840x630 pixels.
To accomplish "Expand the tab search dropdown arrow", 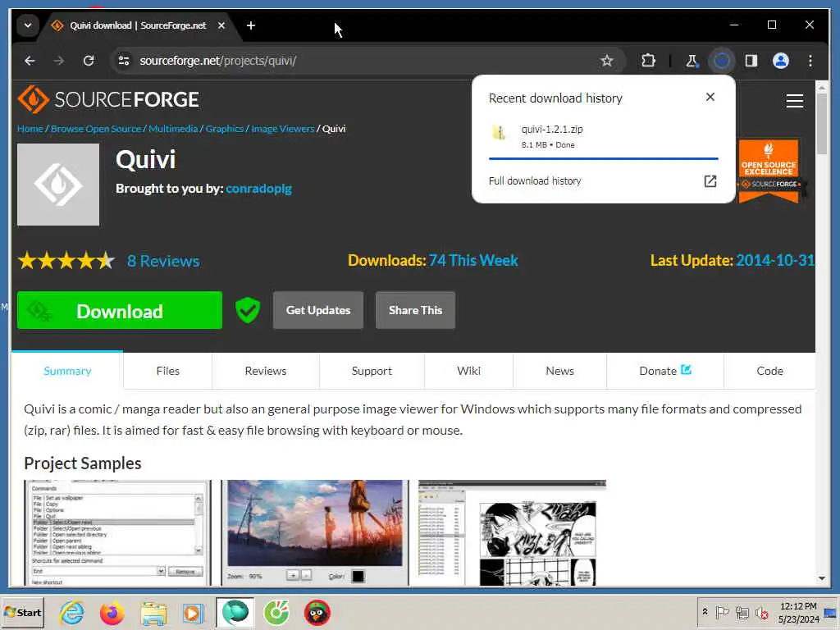I will tap(28, 25).
